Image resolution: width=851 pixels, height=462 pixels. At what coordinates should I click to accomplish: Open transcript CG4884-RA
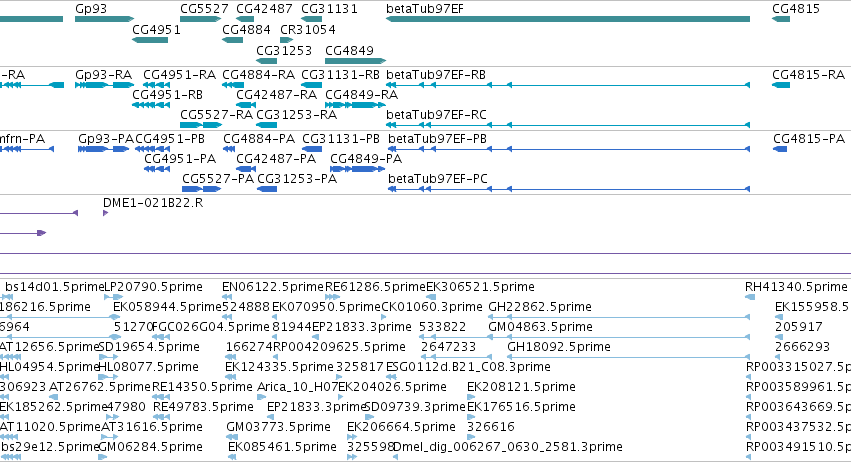pyautogui.click(x=233, y=85)
